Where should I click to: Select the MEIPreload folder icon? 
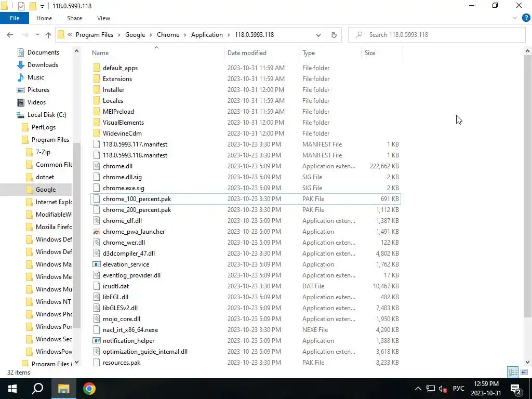pyautogui.click(x=97, y=111)
